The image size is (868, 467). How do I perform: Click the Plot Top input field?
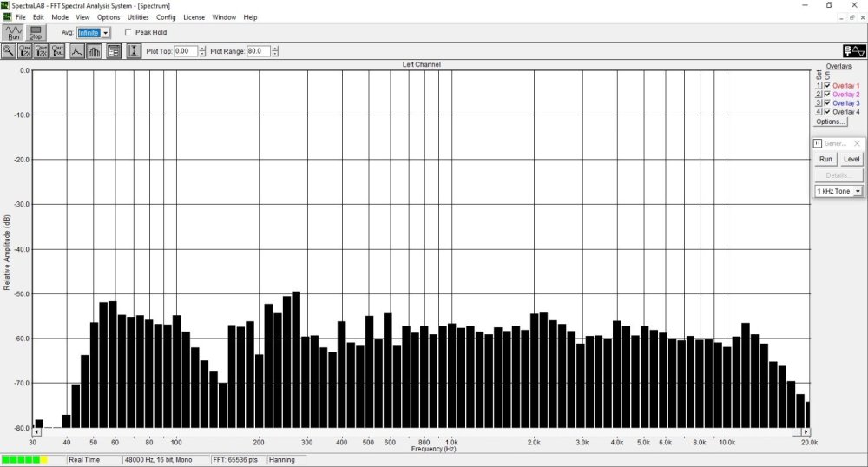[185, 51]
